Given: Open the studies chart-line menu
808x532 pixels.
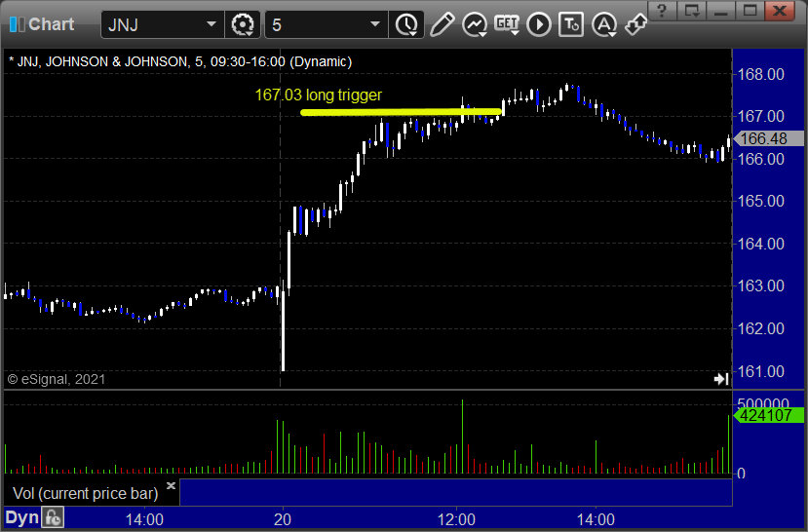Looking at the screenshot, I should click(475, 24).
